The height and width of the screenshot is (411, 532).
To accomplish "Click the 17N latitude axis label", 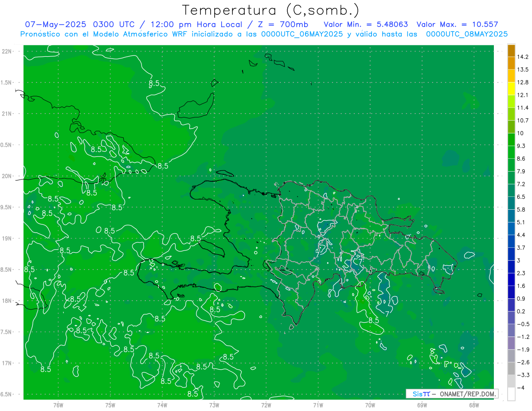I will [x=7, y=364].
